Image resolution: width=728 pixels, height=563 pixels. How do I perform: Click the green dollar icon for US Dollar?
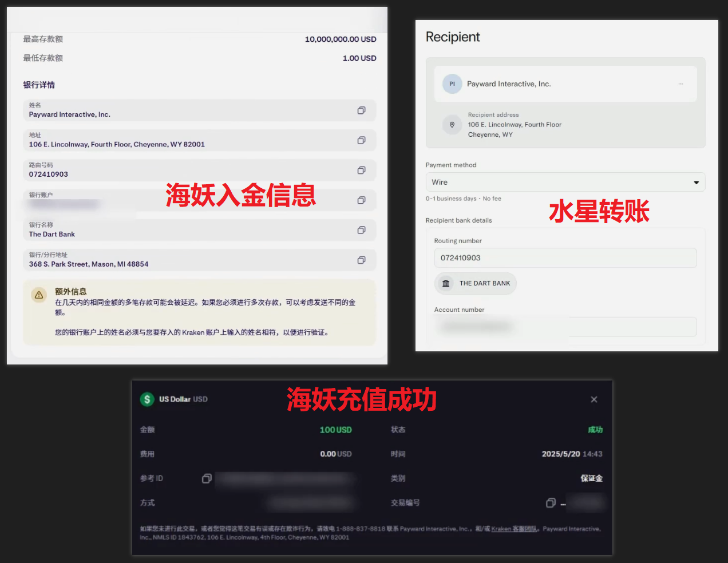147,399
